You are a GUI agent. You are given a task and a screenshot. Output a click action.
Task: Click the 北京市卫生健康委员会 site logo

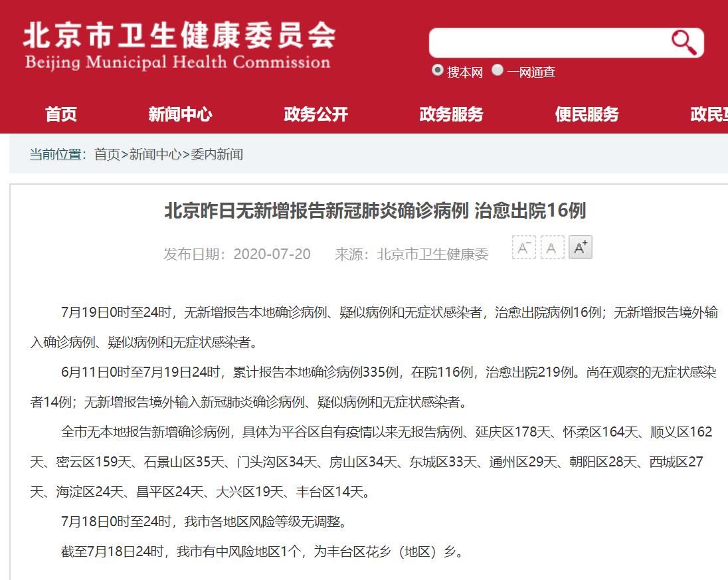(178, 45)
